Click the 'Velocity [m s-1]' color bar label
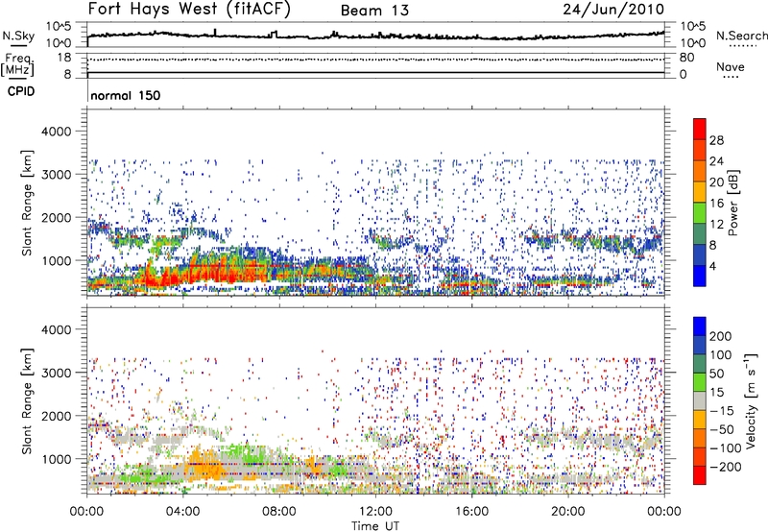 751,400
